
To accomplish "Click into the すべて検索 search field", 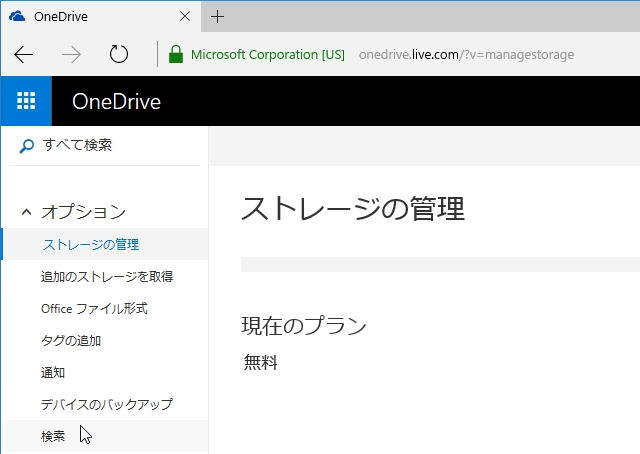I will tap(104, 145).
